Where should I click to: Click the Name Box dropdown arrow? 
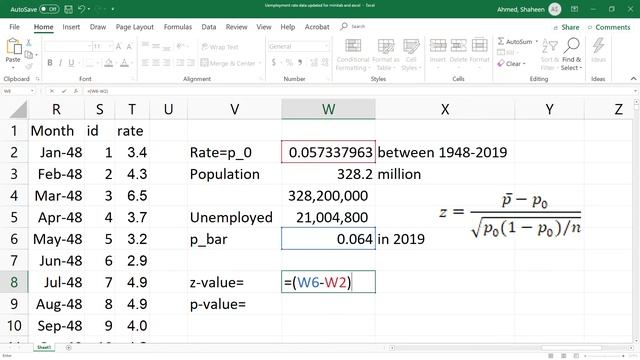tap(32, 91)
